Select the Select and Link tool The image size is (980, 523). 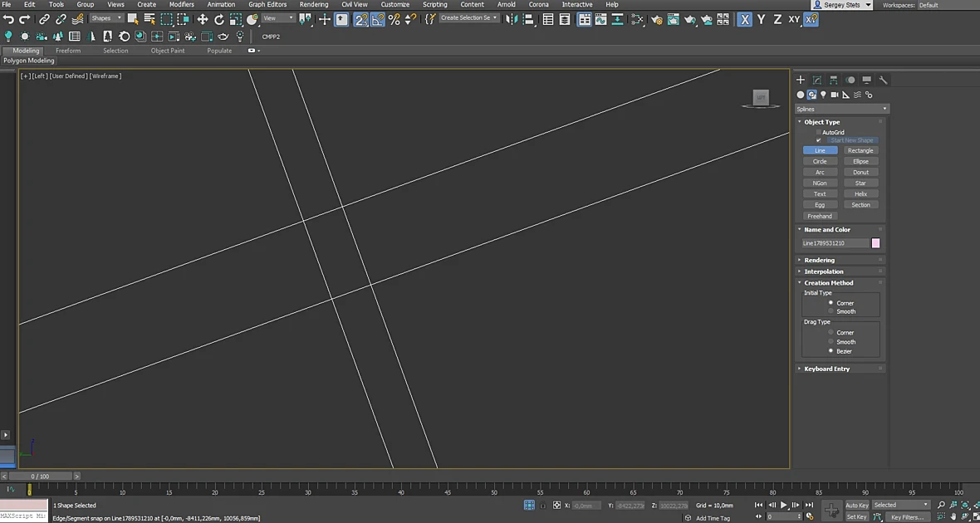44,19
